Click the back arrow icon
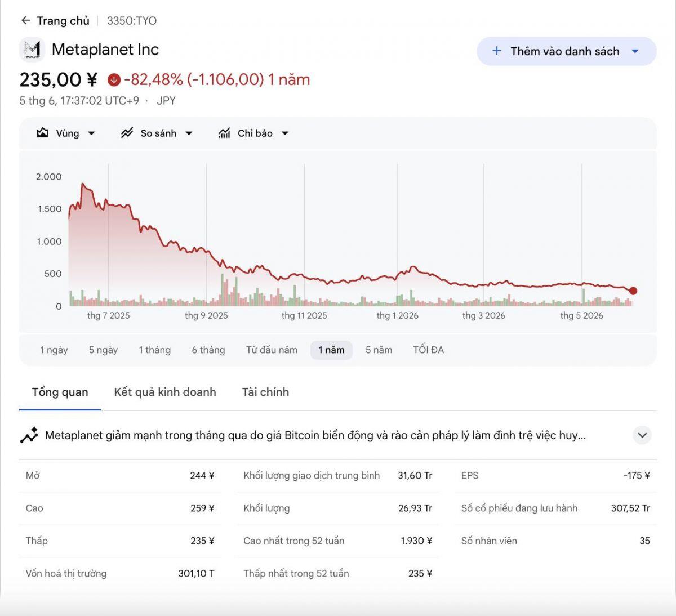 click(25, 21)
